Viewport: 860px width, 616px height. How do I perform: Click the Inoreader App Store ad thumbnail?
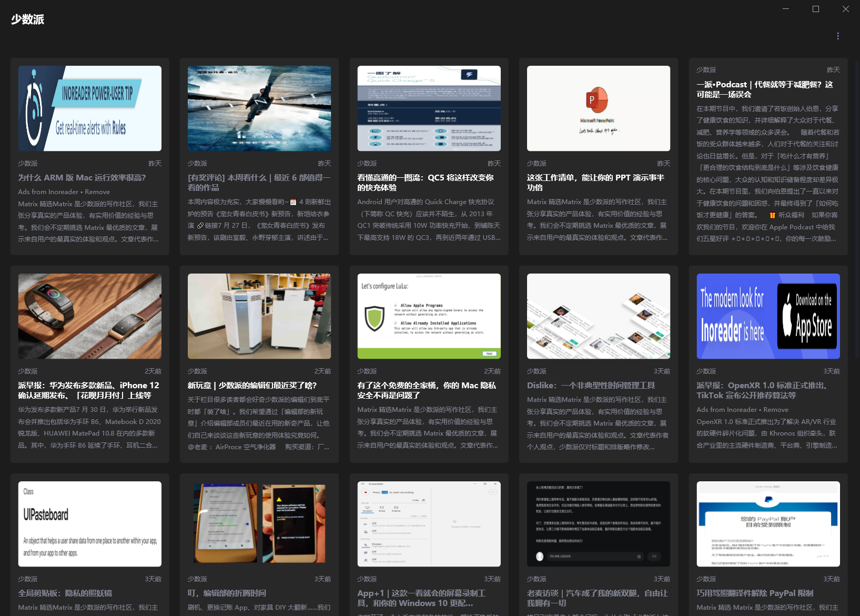coord(768,316)
